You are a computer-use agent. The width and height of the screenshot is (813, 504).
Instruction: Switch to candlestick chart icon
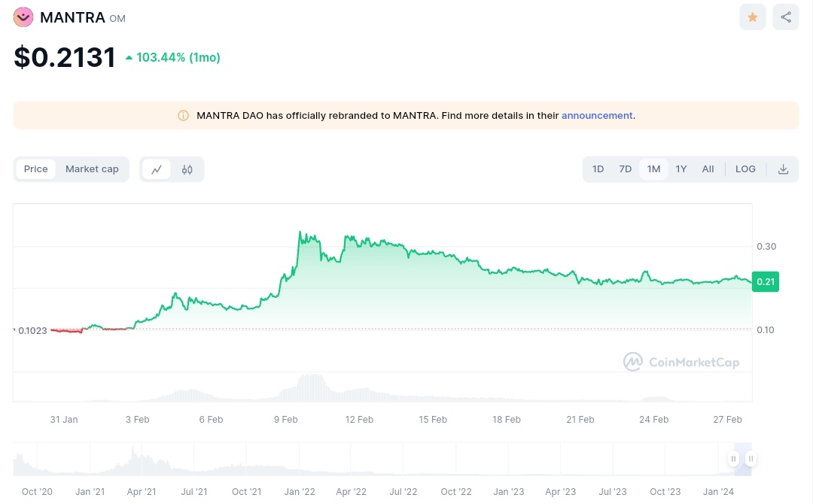point(187,169)
